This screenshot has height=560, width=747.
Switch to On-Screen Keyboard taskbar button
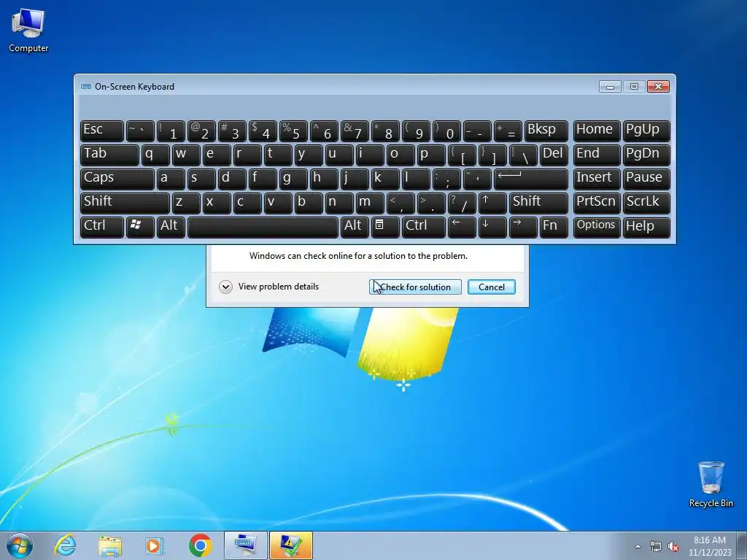pos(246,545)
